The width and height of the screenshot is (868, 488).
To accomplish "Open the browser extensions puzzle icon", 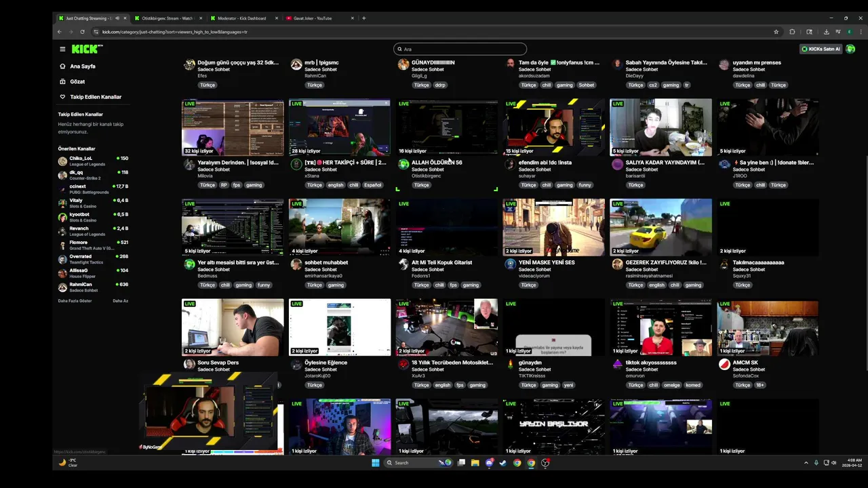I will [x=792, y=32].
